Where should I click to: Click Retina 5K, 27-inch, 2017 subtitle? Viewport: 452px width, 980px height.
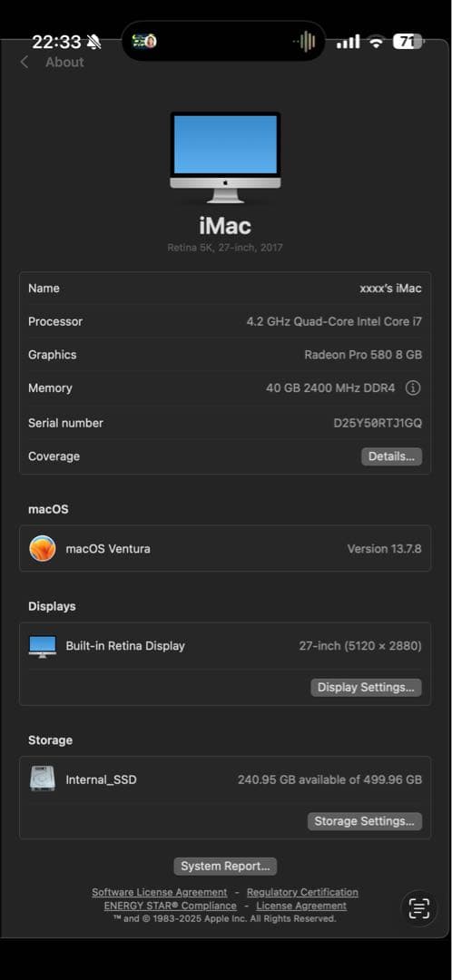225,248
